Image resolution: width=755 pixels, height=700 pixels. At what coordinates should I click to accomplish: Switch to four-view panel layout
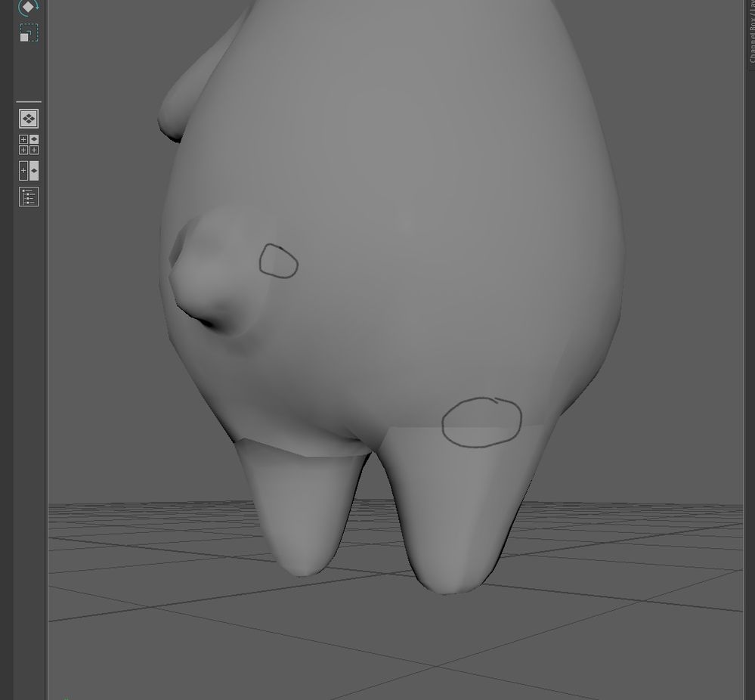pyautogui.click(x=29, y=144)
